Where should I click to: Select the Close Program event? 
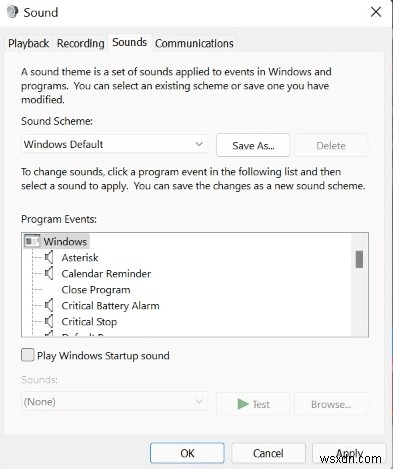coord(96,289)
